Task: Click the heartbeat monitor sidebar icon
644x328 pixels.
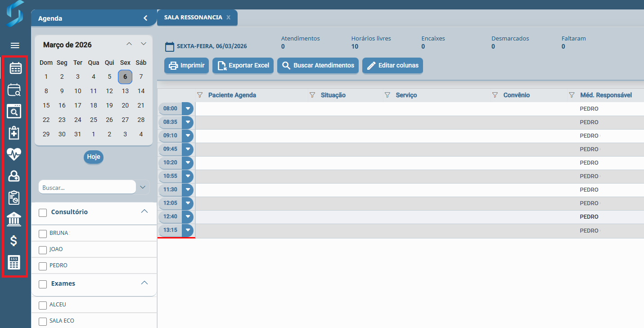Action: (14, 154)
